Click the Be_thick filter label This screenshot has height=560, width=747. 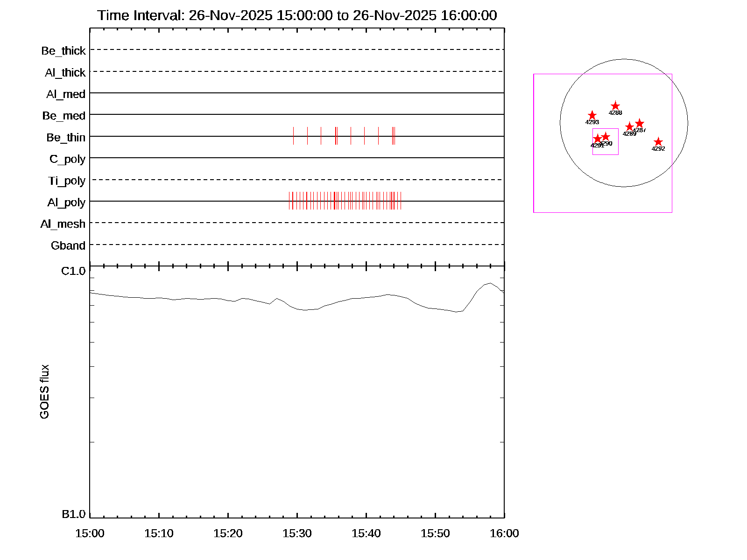point(63,51)
